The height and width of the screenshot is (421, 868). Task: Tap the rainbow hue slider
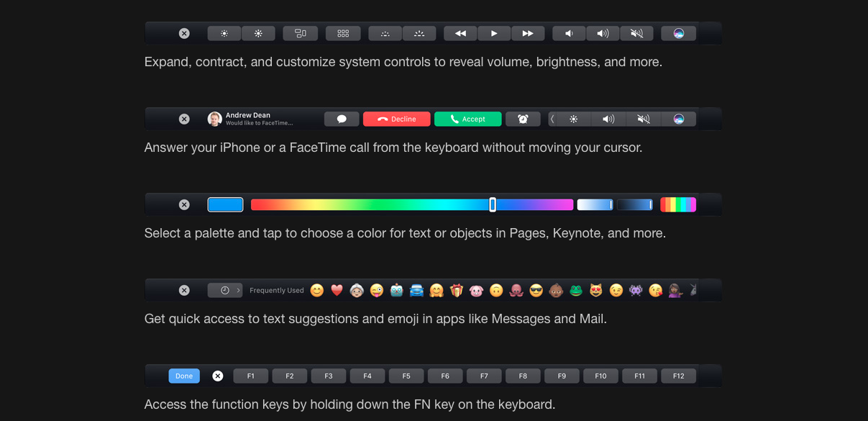(412, 204)
